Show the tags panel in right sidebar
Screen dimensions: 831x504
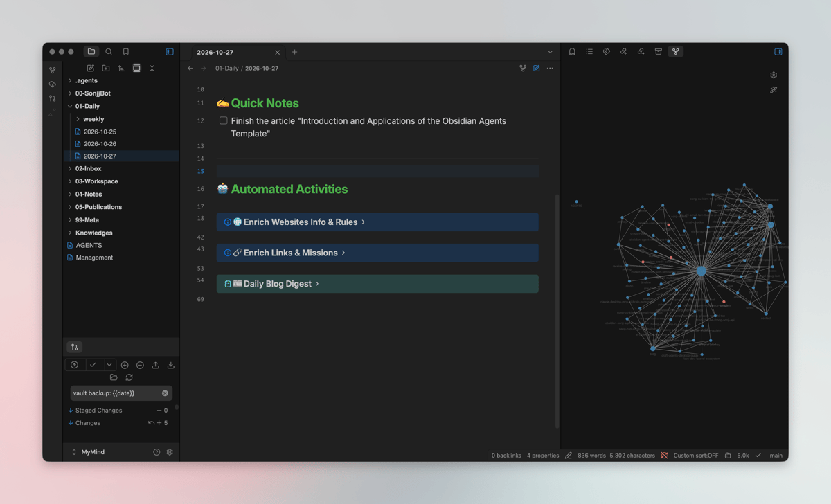(x=607, y=52)
